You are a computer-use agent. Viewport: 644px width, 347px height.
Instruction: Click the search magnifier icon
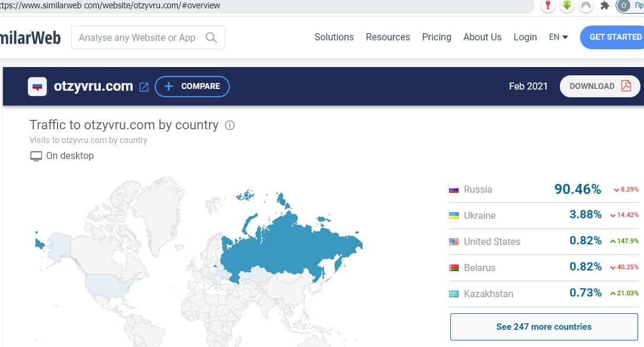click(x=211, y=37)
